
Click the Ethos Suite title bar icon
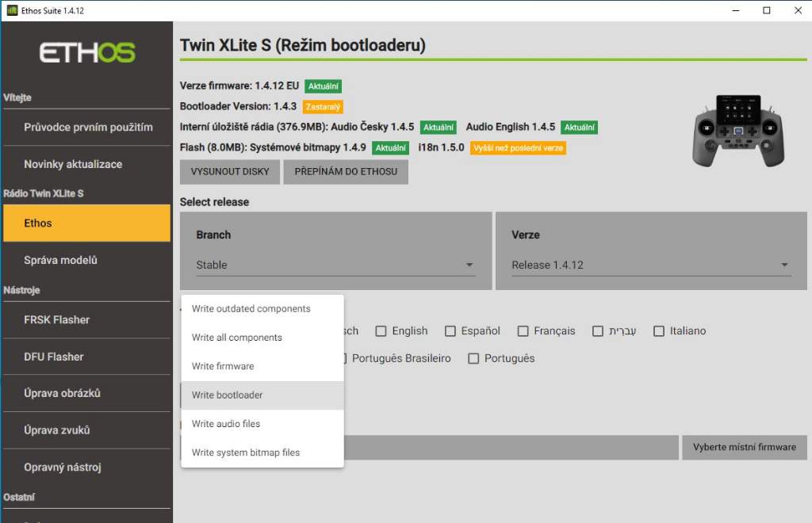(12, 10)
